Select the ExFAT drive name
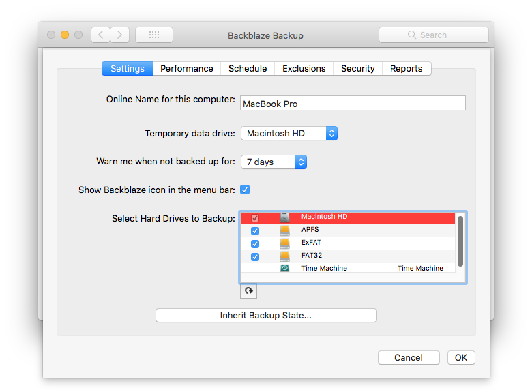Screen dimensions: 532x392 pos(311,242)
